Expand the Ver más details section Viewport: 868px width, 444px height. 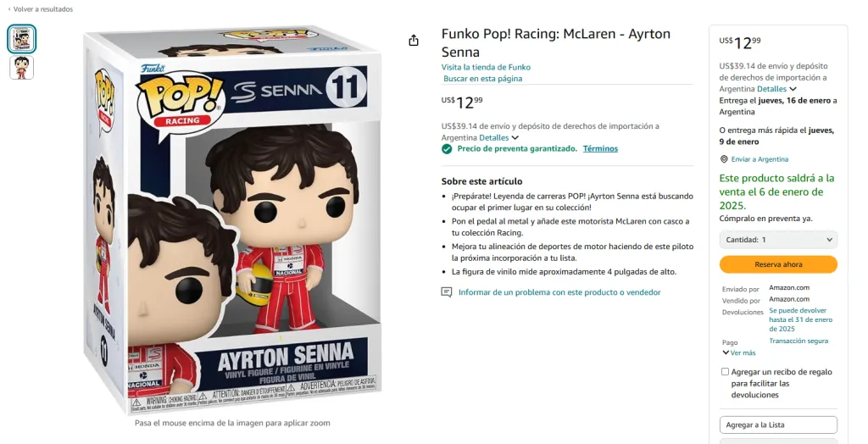[738, 352]
